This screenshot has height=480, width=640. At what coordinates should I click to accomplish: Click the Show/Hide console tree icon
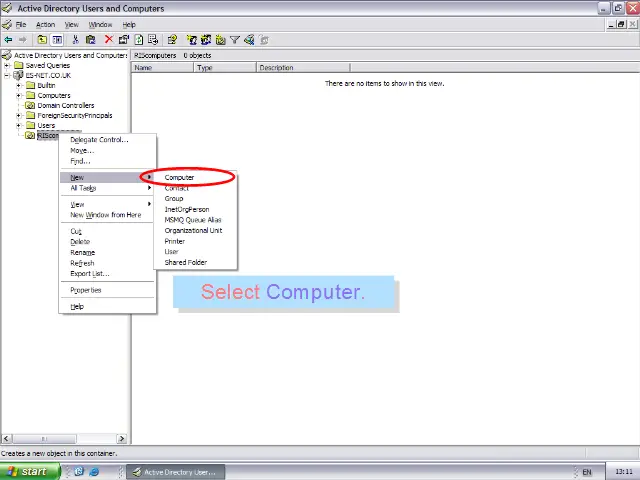pyautogui.click(x=57, y=40)
